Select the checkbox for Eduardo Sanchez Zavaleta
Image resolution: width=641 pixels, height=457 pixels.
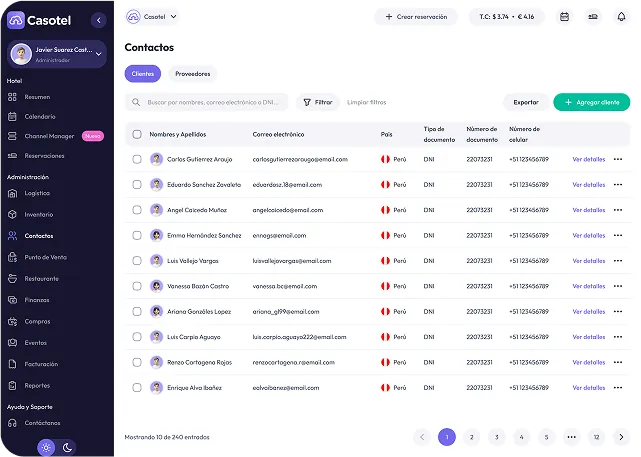click(x=137, y=185)
